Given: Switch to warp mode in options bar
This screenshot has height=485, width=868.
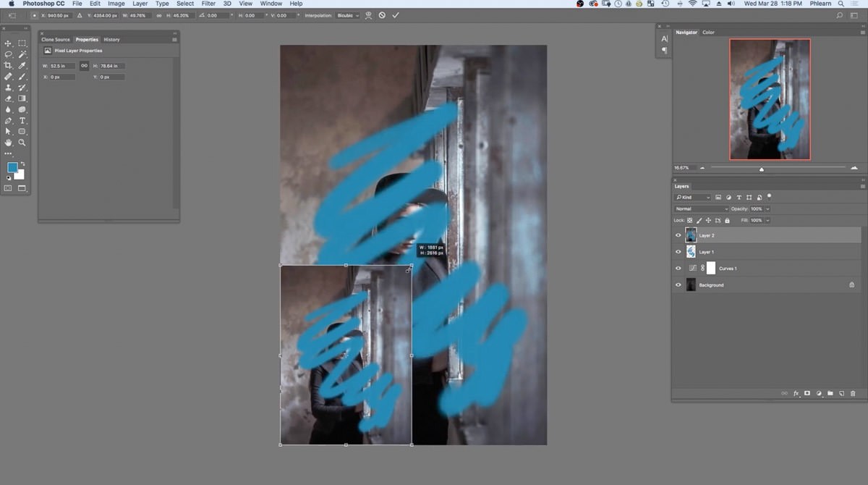Looking at the screenshot, I should 368,15.
